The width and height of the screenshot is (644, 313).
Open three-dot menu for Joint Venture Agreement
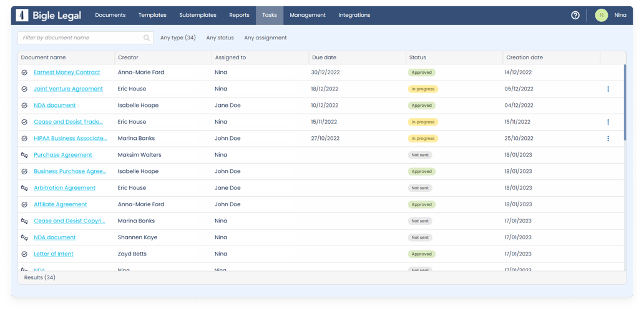608,89
